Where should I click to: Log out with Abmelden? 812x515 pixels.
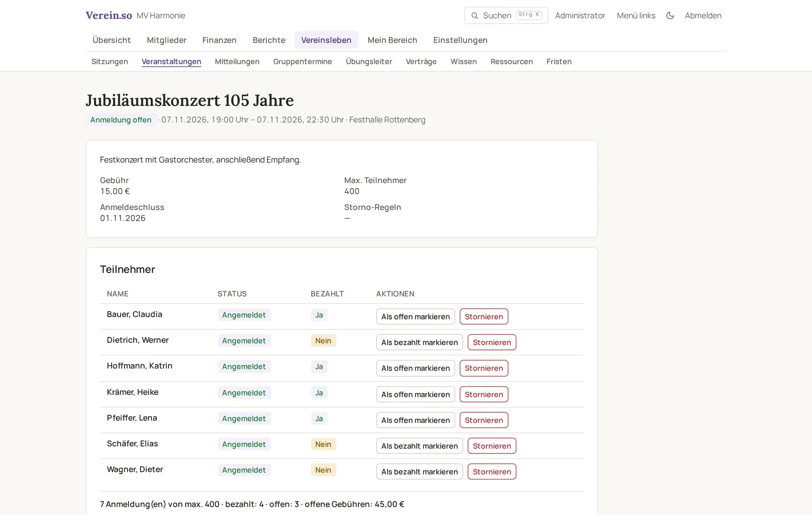pos(703,15)
